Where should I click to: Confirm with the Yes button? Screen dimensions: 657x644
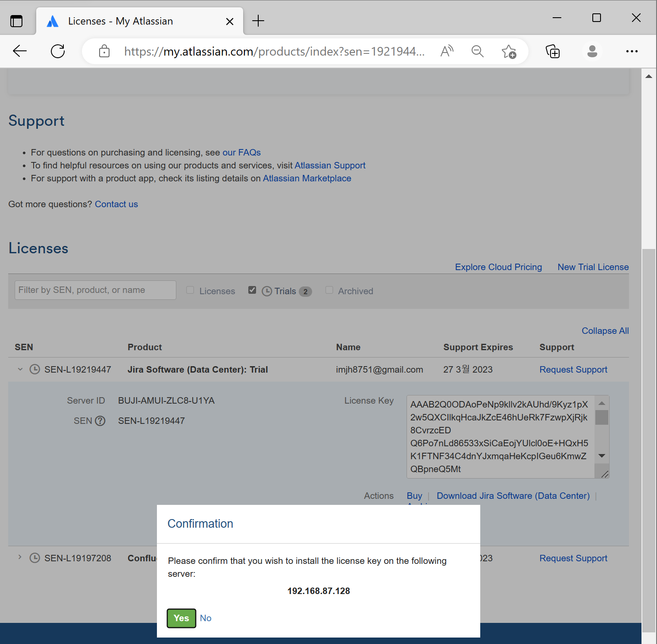pyautogui.click(x=181, y=618)
